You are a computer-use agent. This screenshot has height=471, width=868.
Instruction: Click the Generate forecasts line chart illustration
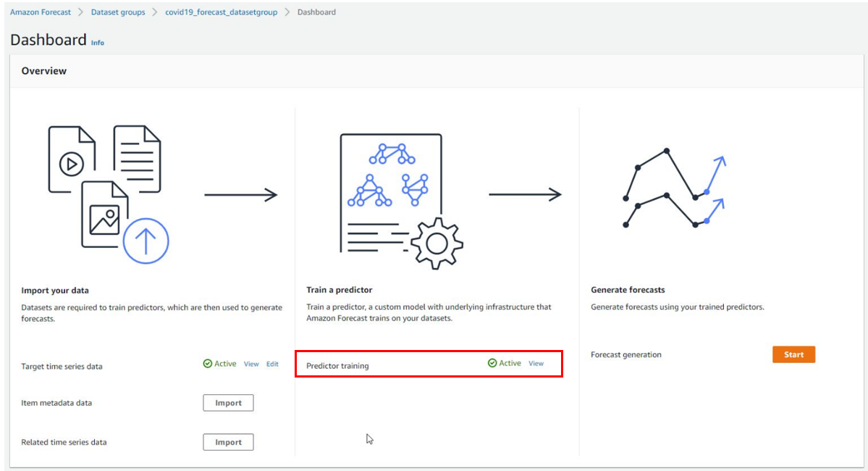(674, 188)
